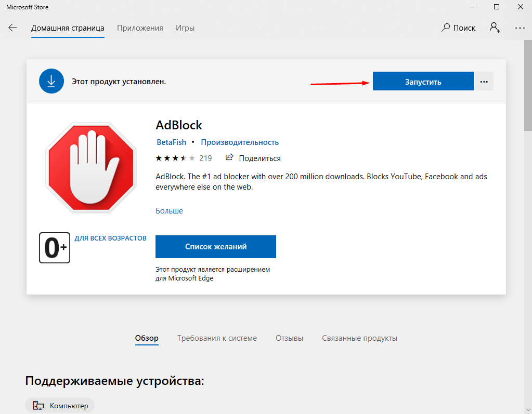Click the 0+ age rating badge
Viewport: 532px width, 414px height.
pos(55,248)
